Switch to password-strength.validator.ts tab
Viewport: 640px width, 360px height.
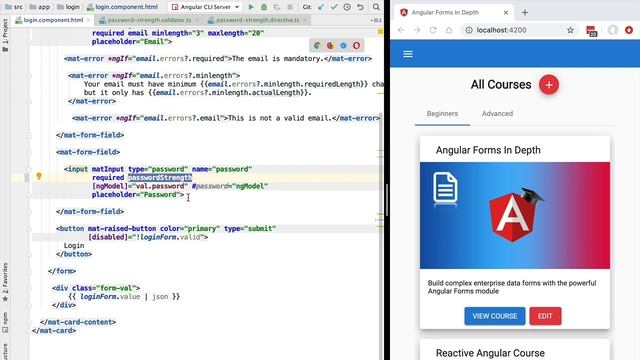click(x=149, y=20)
